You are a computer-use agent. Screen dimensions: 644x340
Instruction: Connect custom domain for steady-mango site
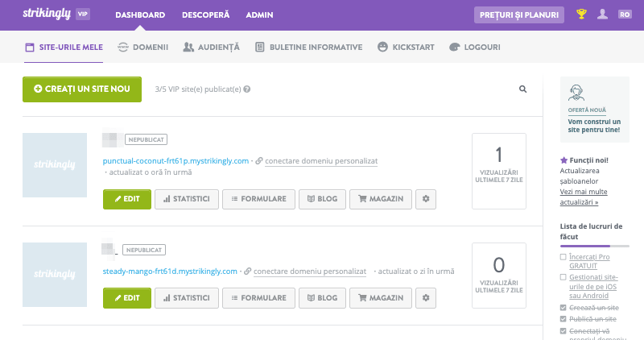click(x=310, y=272)
